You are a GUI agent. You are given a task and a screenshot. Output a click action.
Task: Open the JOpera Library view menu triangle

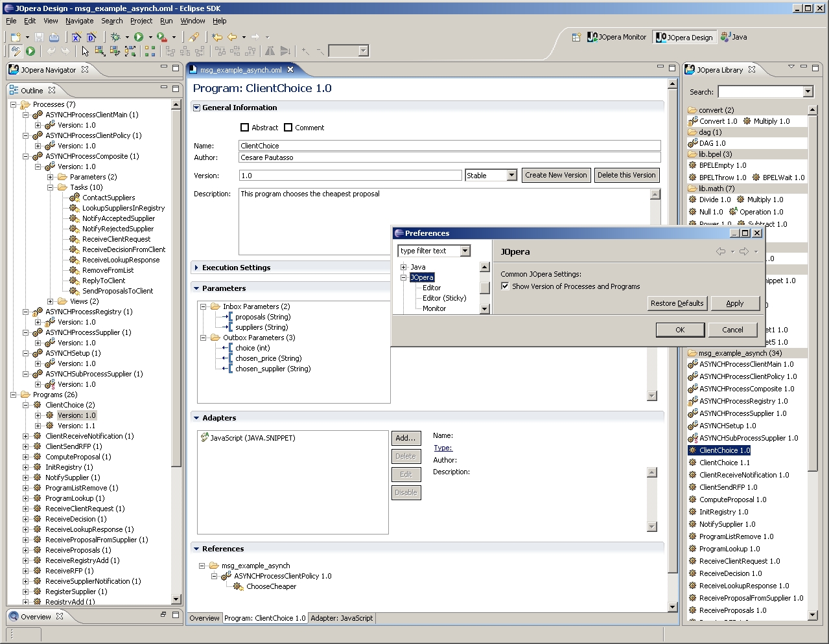[791, 67]
